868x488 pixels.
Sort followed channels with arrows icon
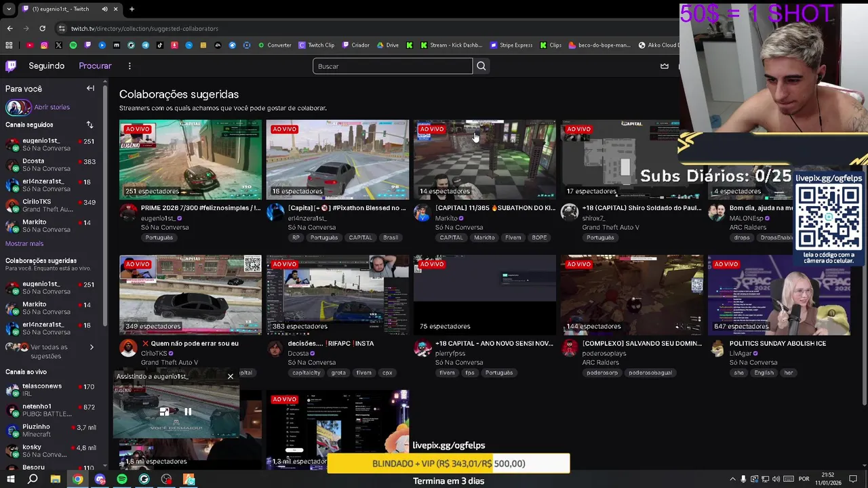pos(90,125)
